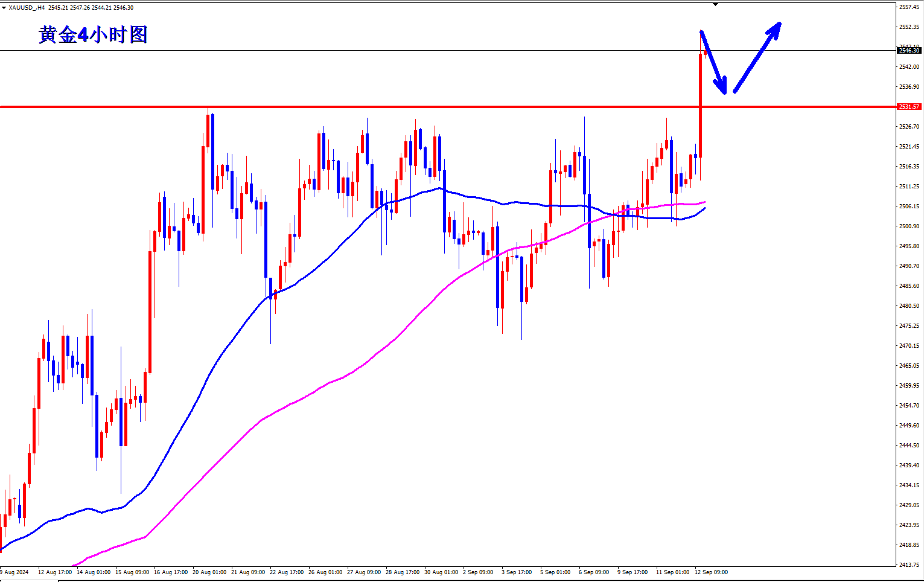
Task: Click the 2506.15 price scale label
Action: point(909,206)
